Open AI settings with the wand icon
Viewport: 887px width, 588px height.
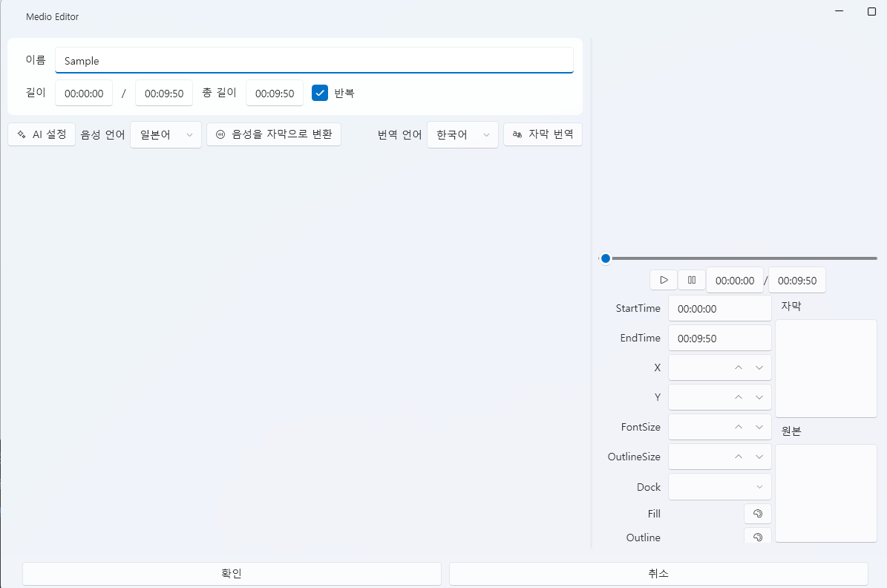pos(41,134)
